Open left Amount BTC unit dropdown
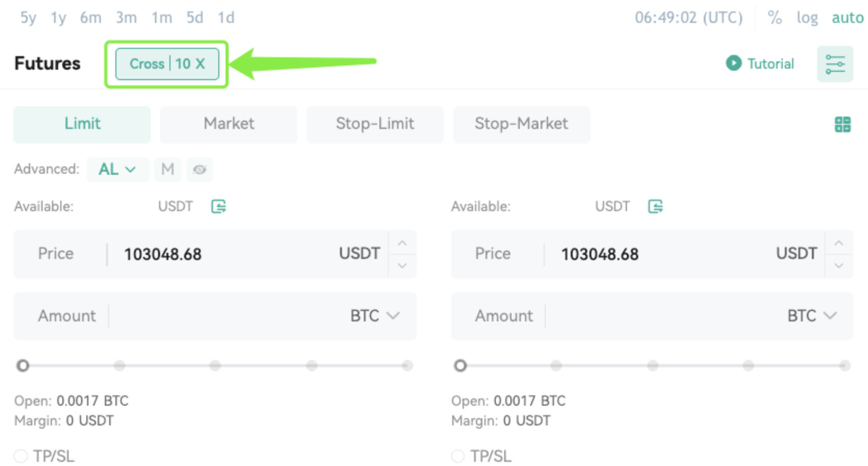868x466 pixels. (374, 316)
